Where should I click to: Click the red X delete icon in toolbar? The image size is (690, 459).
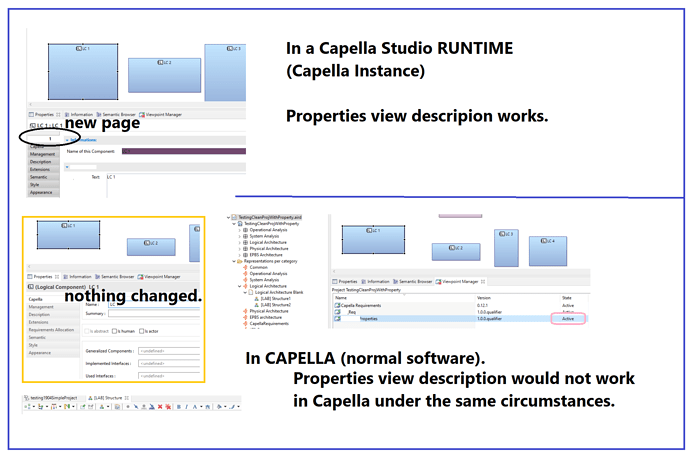pos(160,407)
